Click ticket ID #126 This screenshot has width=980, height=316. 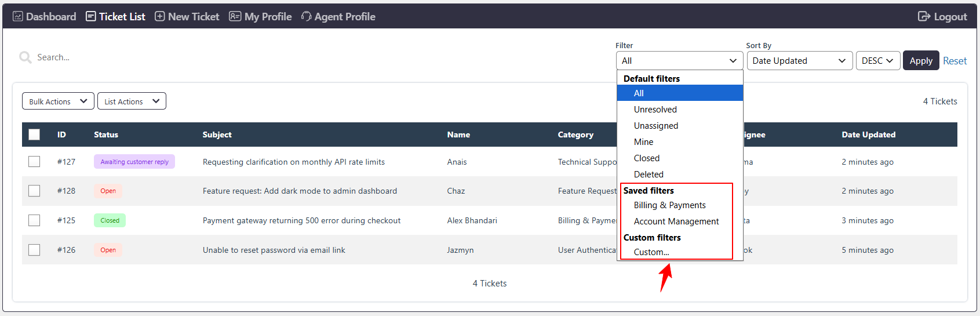pos(66,250)
